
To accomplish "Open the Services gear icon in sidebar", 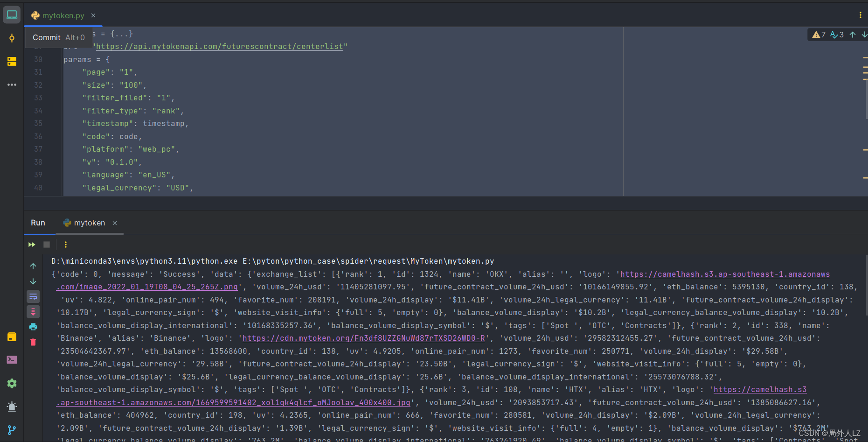I will (12, 383).
